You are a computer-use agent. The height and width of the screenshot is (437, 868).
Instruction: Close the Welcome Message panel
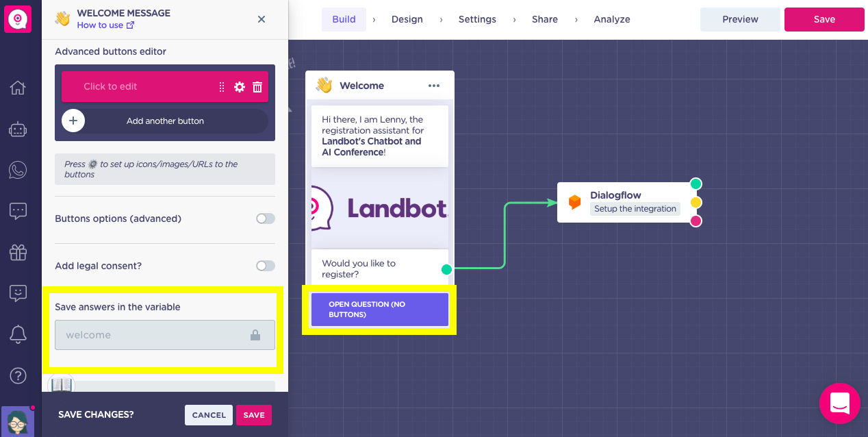261,19
